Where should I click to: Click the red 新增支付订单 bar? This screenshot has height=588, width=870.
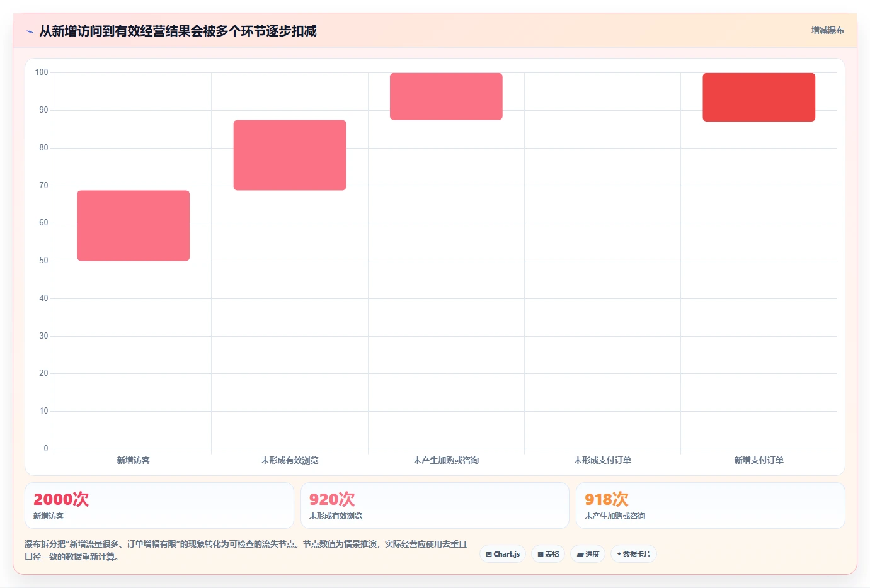[x=759, y=97]
